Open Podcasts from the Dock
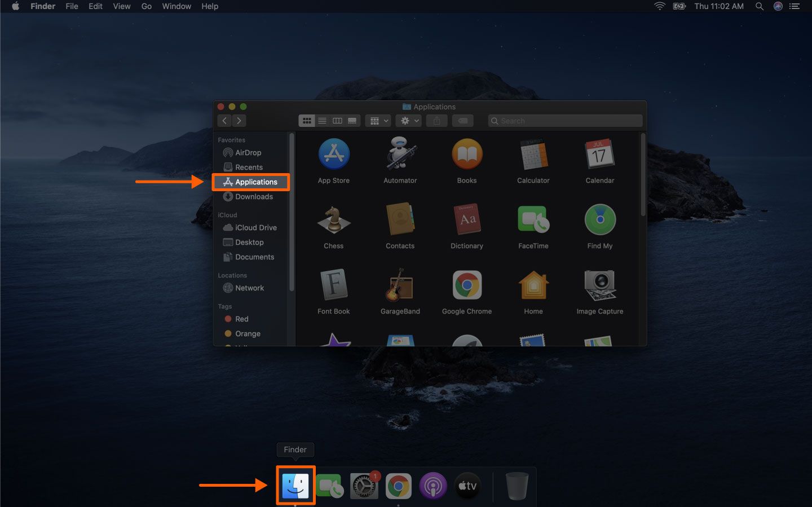Screen dimensions: 812x507 pos(433,486)
